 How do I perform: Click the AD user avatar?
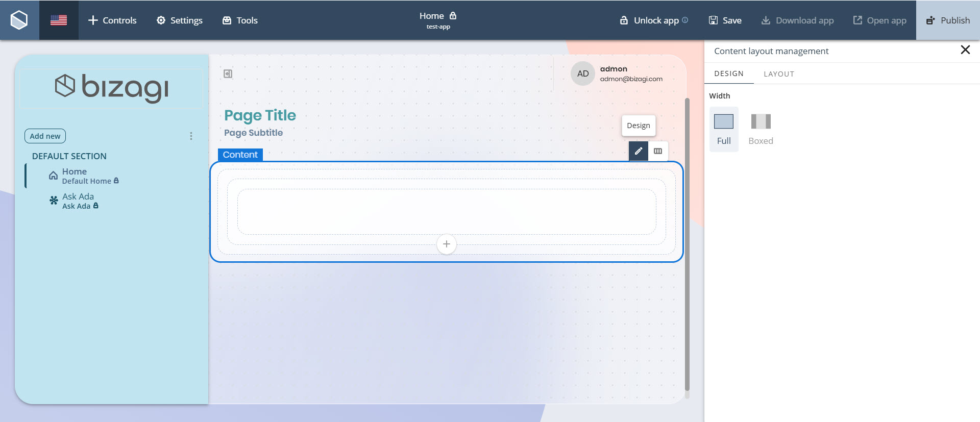pyautogui.click(x=582, y=73)
